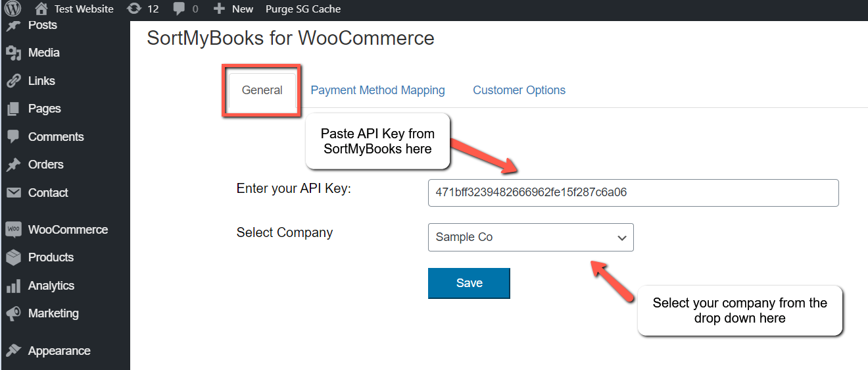Screen dimensions: 868x370
Task: Click the plus icon beside New
Action: click(x=220, y=9)
